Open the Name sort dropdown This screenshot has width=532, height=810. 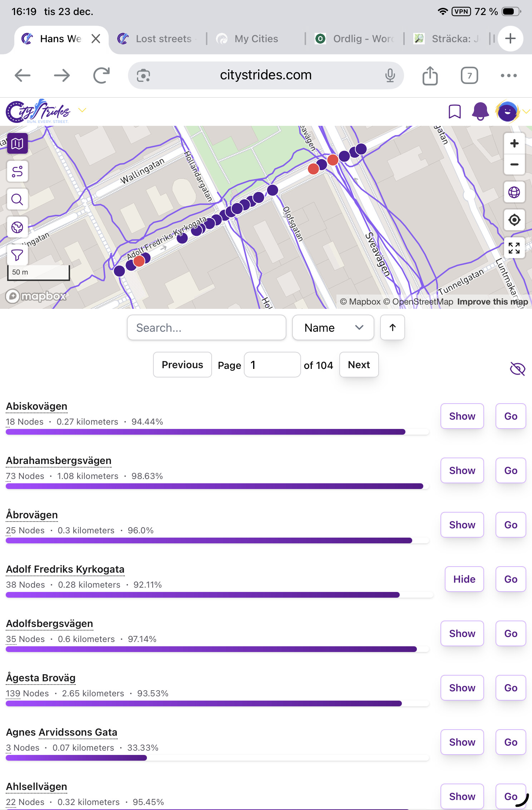coord(333,327)
